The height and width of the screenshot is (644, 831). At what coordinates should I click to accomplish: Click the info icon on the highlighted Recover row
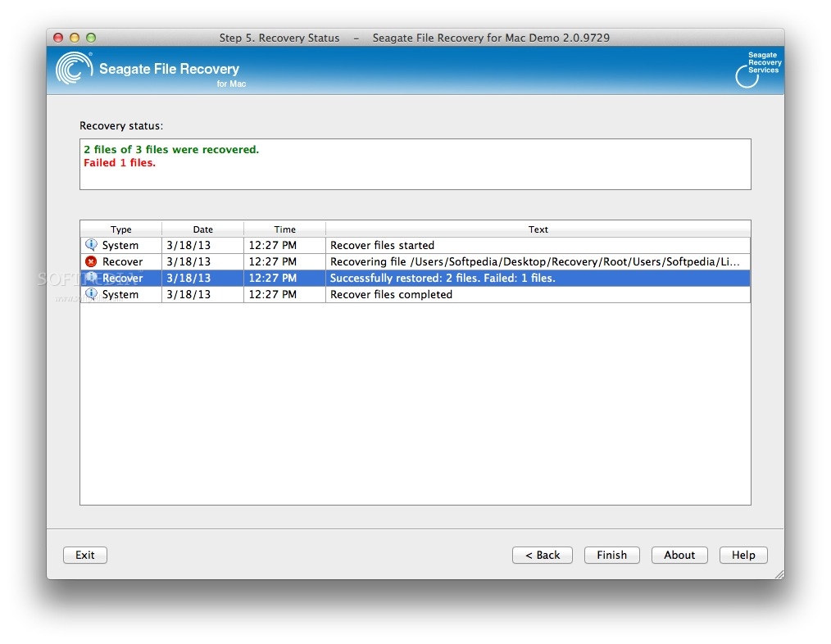[x=90, y=278]
